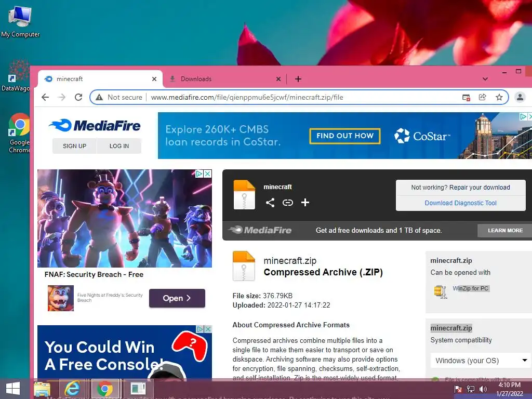
Task: Close the Free Console ad
Action: [208, 329]
